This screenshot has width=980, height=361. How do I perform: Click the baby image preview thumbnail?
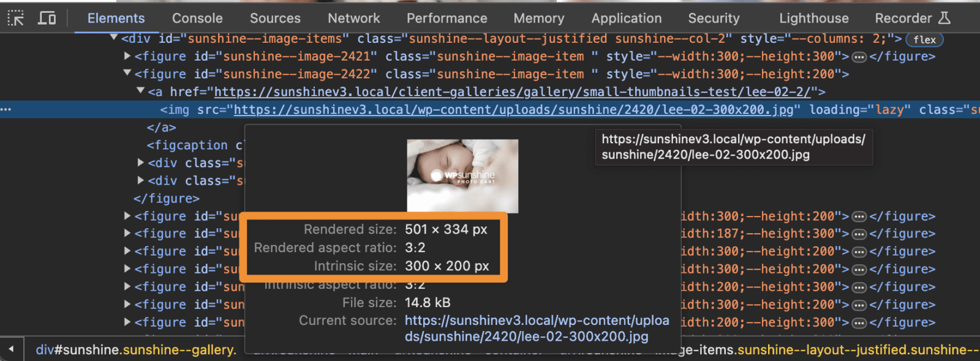point(462,176)
